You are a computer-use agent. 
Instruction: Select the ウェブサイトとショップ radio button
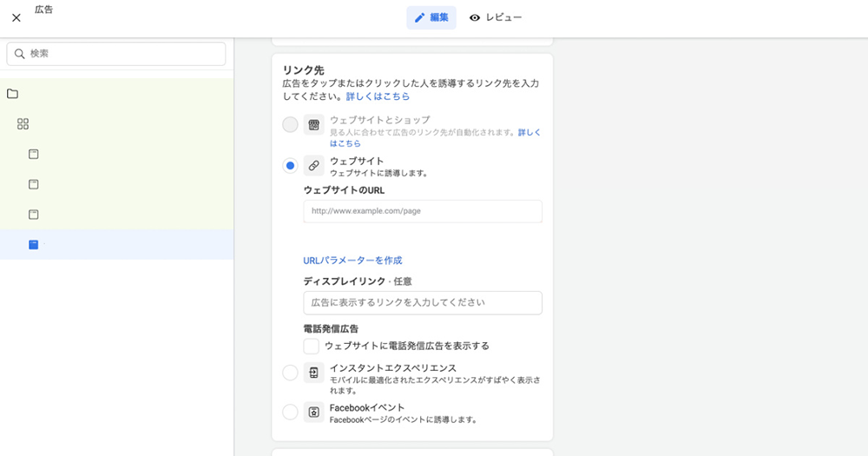[290, 125]
